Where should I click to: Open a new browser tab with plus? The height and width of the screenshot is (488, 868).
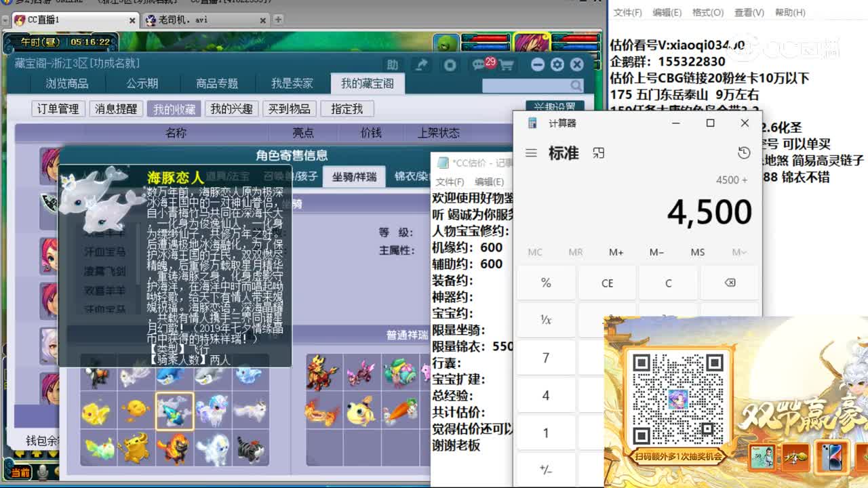coord(279,20)
